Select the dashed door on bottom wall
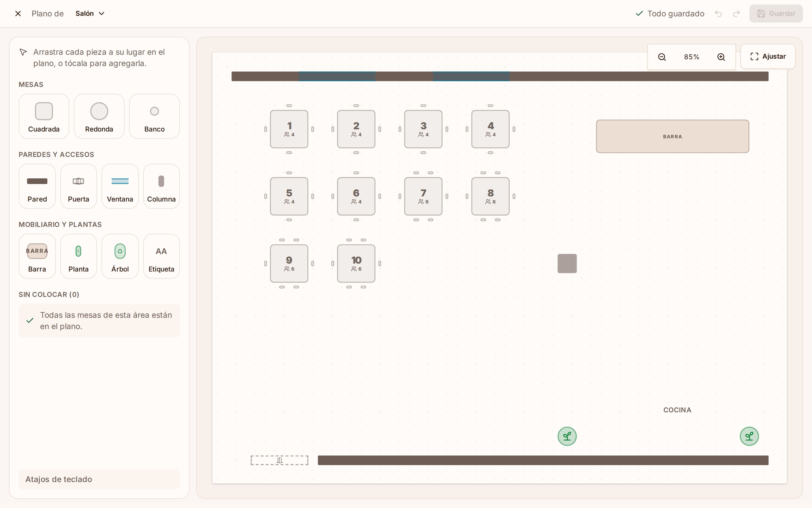The height and width of the screenshot is (508, 812). (279, 460)
